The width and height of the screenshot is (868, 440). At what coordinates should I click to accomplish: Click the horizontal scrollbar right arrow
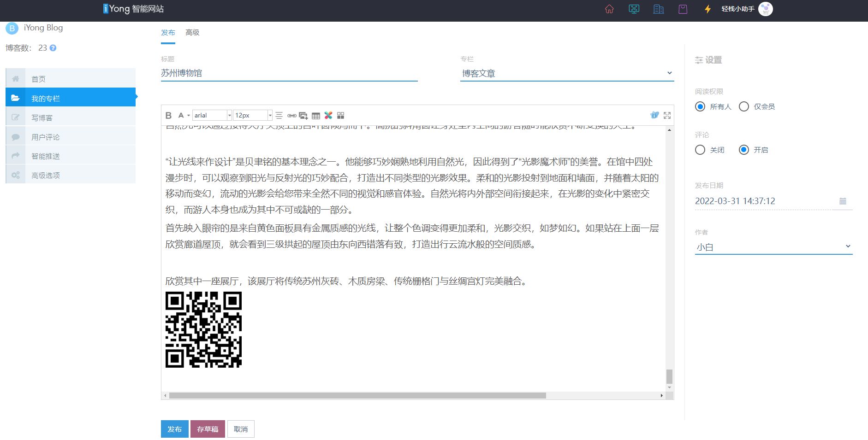pos(661,395)
